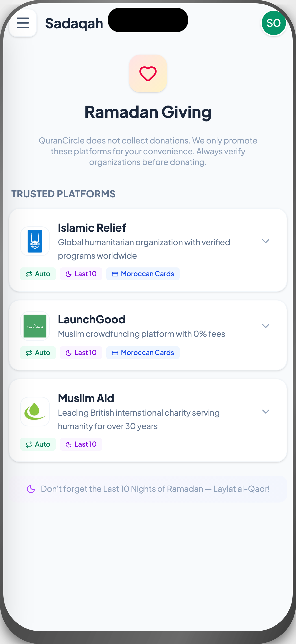Viewport: 296px width, 644px height.
Task: Click the Auto tag on Muslim Aid
Action: point(38,444)
